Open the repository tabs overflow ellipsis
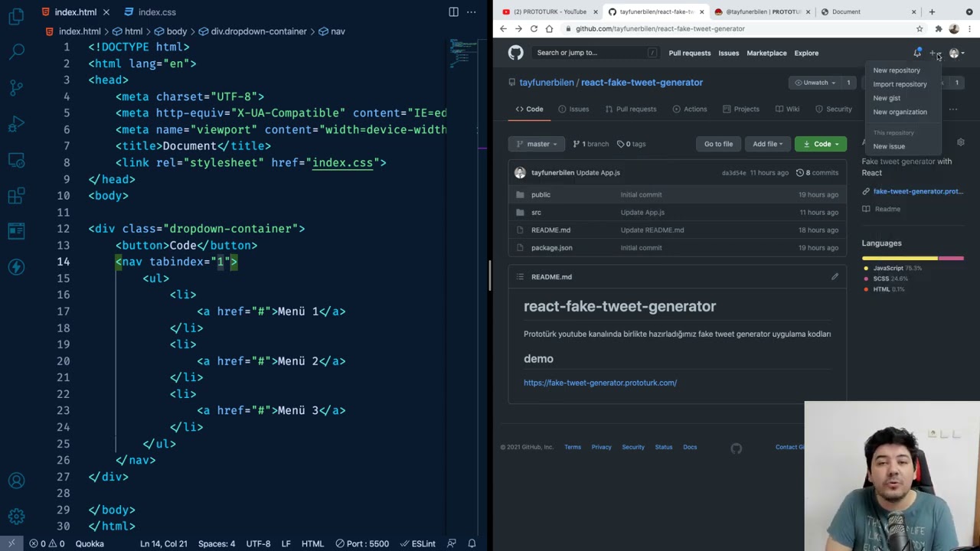The height and width of the screenshot is (551, 980). 953,109
